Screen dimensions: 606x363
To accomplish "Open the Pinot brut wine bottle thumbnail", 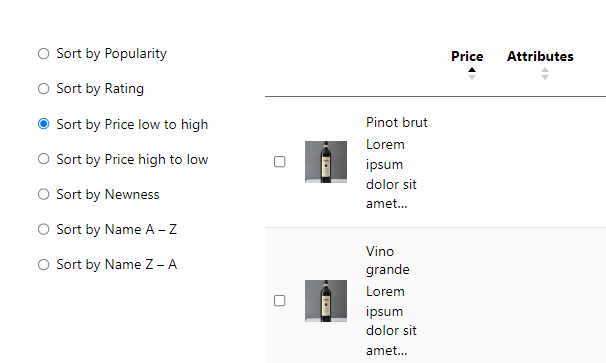I will pos(326,162).
